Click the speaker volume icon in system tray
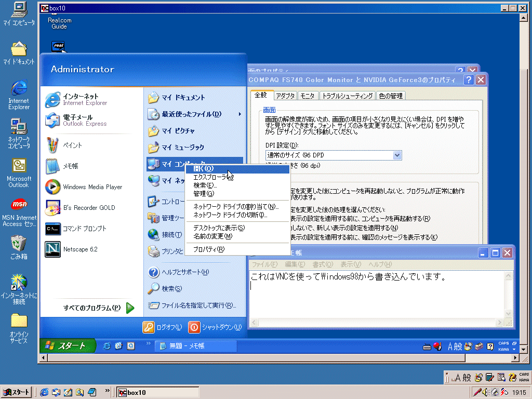This screenshot has height=399, width=532. pos(486,392)
